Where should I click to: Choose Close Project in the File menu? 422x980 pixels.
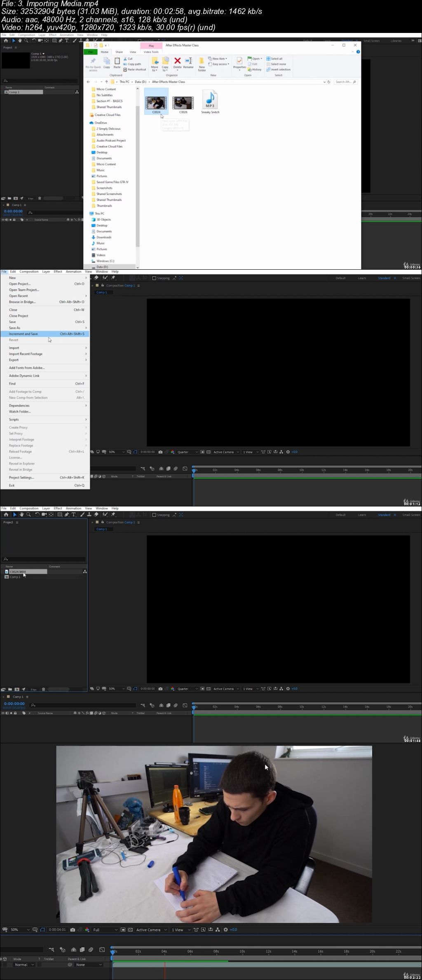coord(45,316)
